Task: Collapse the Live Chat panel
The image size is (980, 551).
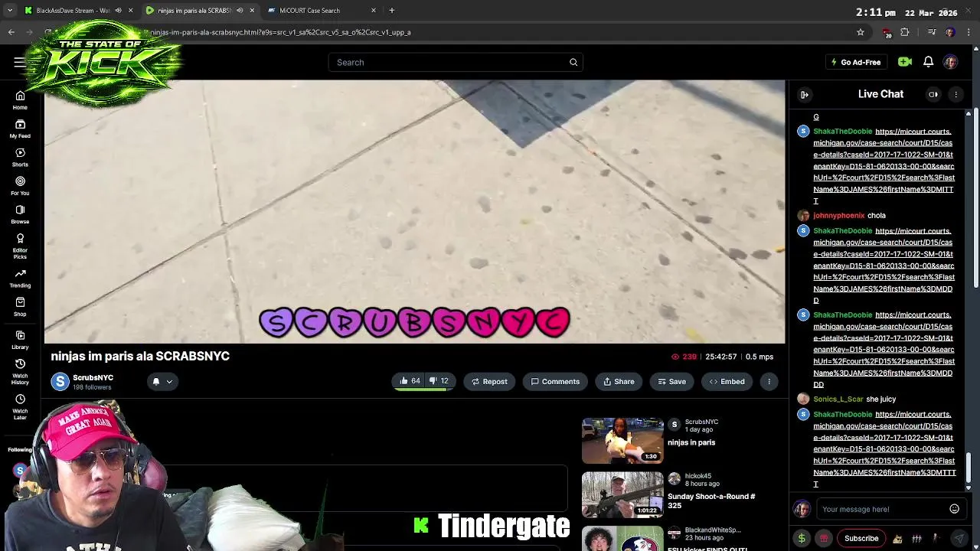Action: point(804,94)
